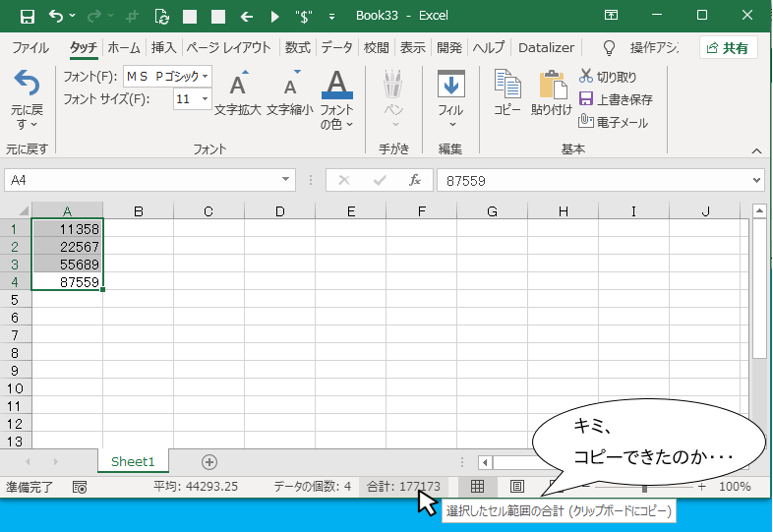The height and width of the screenshot is (532, 773).
Task: Switch to Page Layout view icon
Action: (517, 487)
